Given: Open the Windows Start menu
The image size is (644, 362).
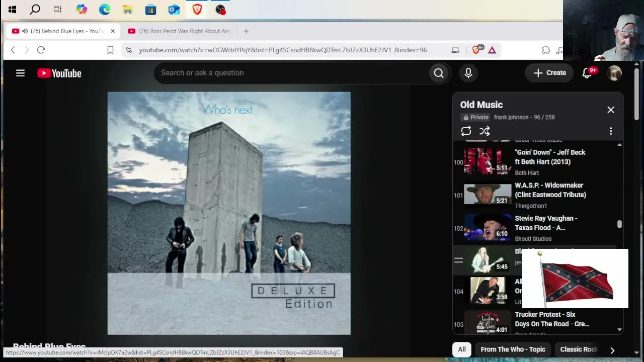Looking at the screenshot, I should [x=12, y=9].
